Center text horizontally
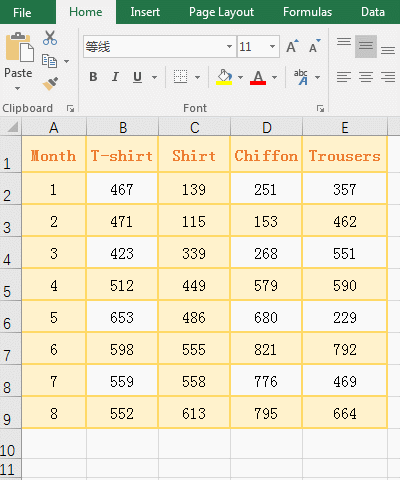This screenshot has width=400, height=480. [x=366, y=77]
